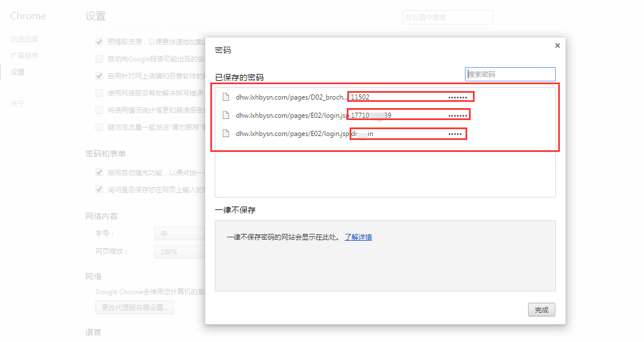Click the 完成 button
The image size is (644, 342).
pos(541,310)
